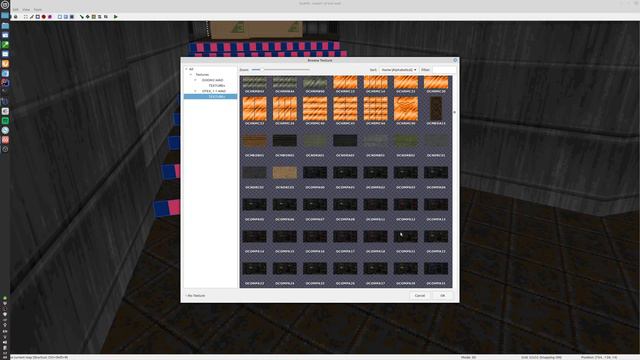Select All in the texture tree
640x360 pixels.
(191, 69)
